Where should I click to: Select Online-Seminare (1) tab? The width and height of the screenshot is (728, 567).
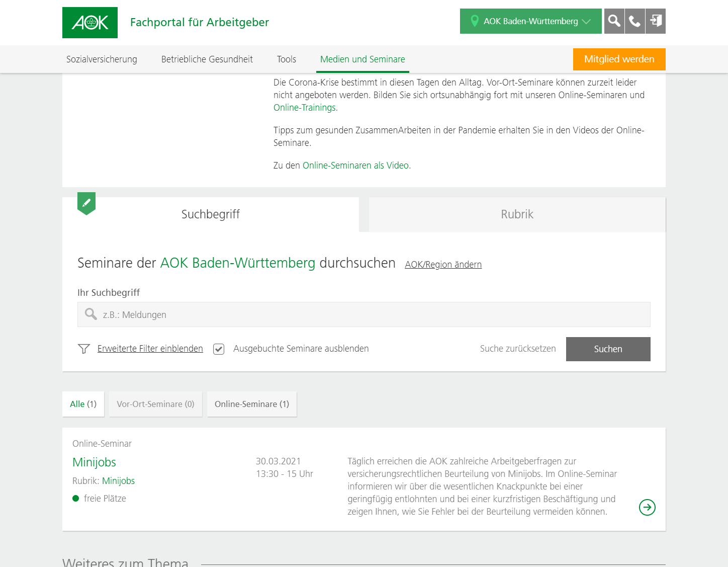coord(252,404)
